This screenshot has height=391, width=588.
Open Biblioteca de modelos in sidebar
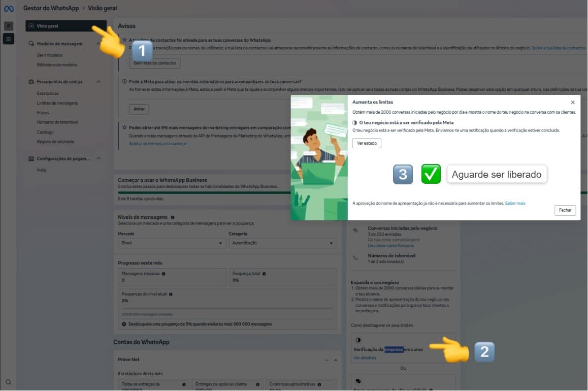(x=57, y=65)
